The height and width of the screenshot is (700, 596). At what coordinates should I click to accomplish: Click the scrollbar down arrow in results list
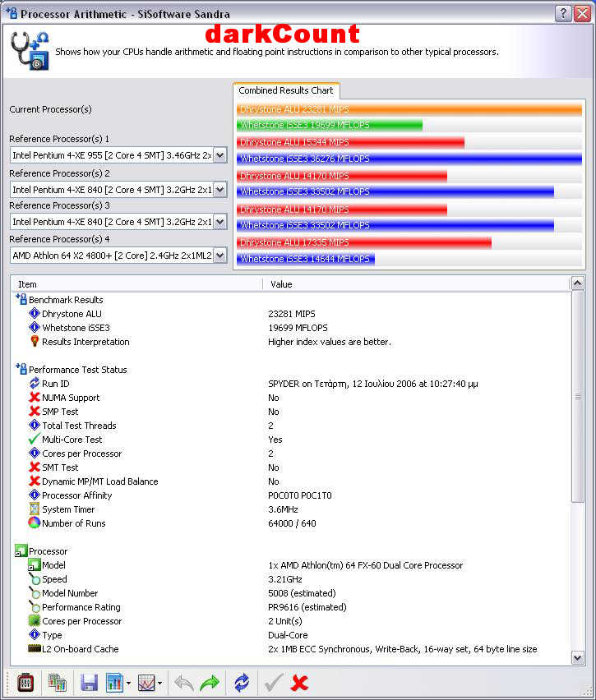[578, 657]
